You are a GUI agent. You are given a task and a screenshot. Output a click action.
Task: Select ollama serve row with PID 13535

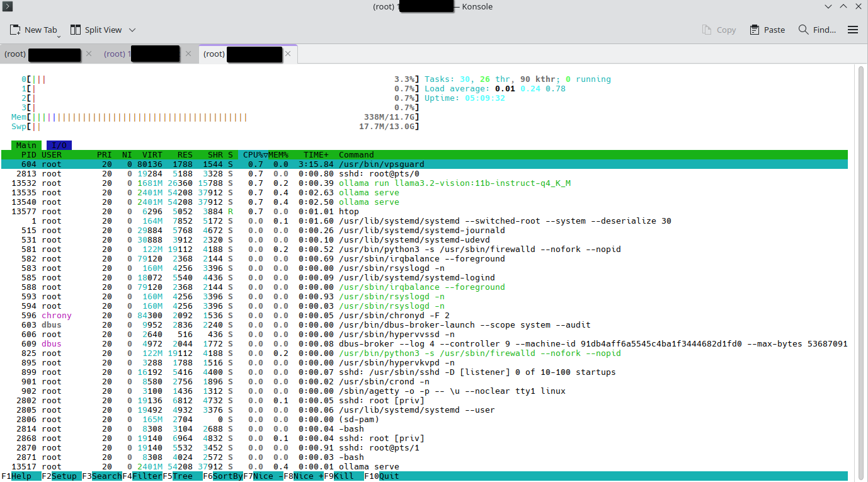[425, 193]
